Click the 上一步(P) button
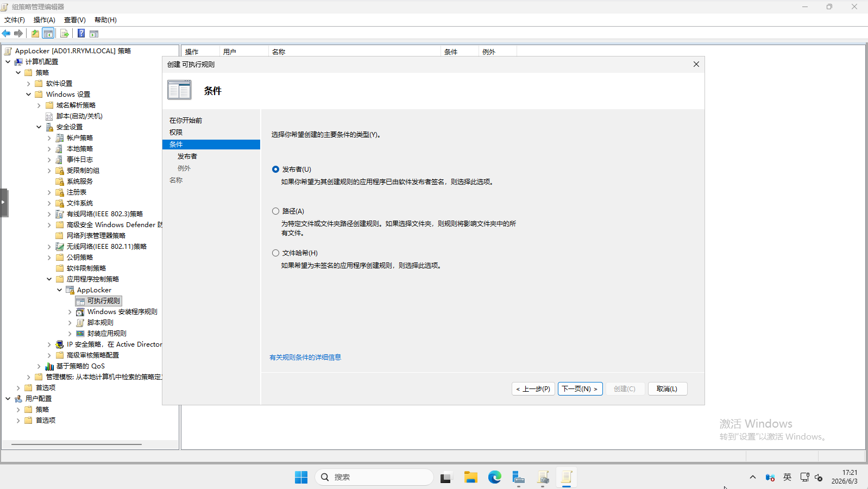Viewport: 868px width, 489px height. (533, 389)
